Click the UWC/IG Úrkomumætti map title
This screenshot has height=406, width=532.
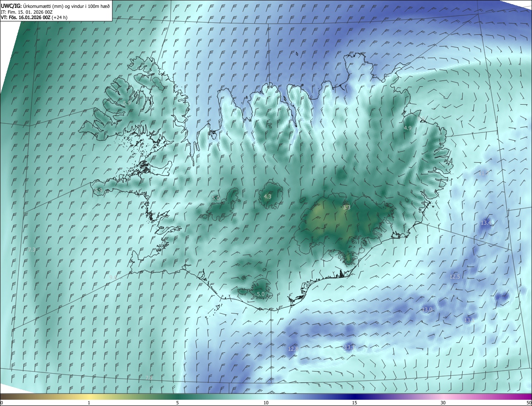56,5
